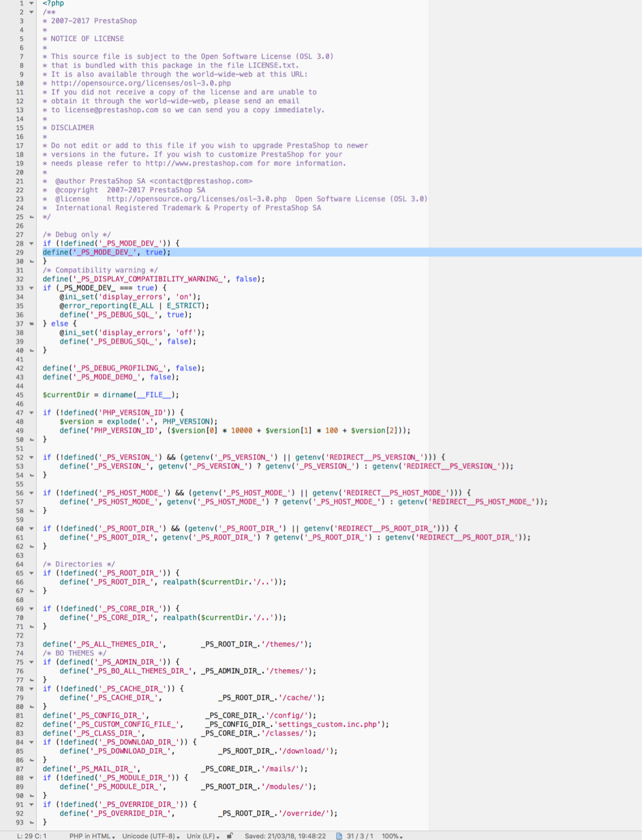The height and width of the screenshot is (840, 642).
Task: Open the Unicode (UTF-8) encoding dropdown
Action: (151, 836)
